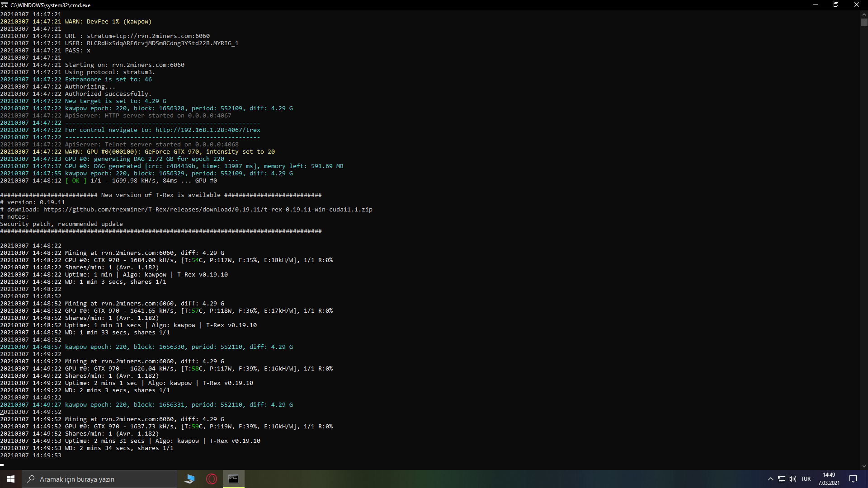Click the stratum+tcp://rvn.2miners.com:6060 URL text
This screenshot has width=868, height=488.
[x=148, y=36]
